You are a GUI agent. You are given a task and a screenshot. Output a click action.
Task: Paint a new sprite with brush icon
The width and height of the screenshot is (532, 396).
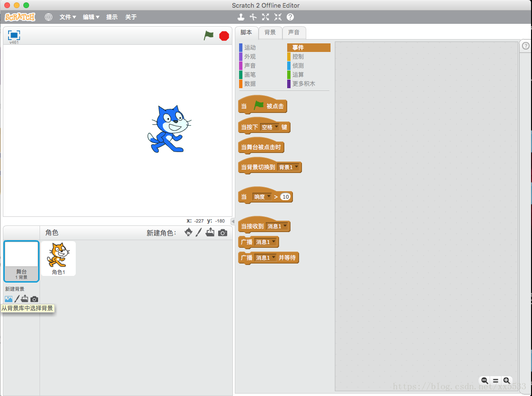(x=199, y=233)
